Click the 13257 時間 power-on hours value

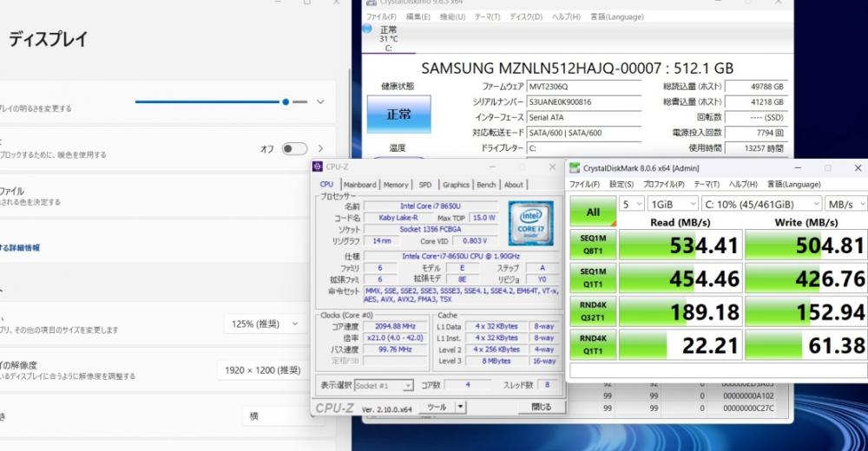[756, 148]
